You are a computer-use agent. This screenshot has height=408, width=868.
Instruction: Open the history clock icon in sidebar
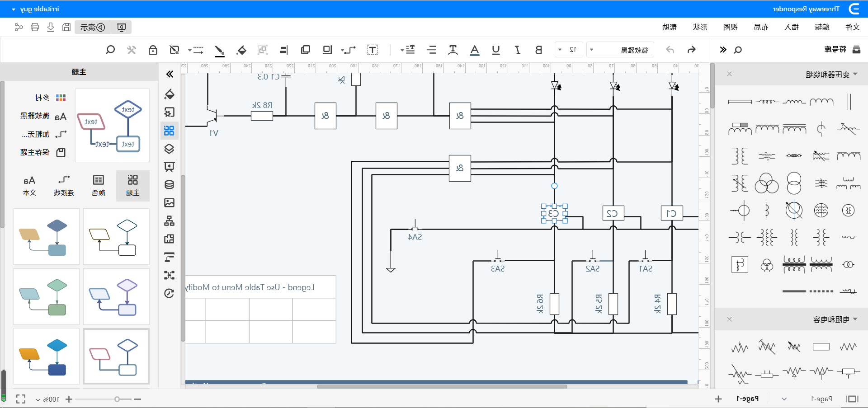(x=169, y=293)
